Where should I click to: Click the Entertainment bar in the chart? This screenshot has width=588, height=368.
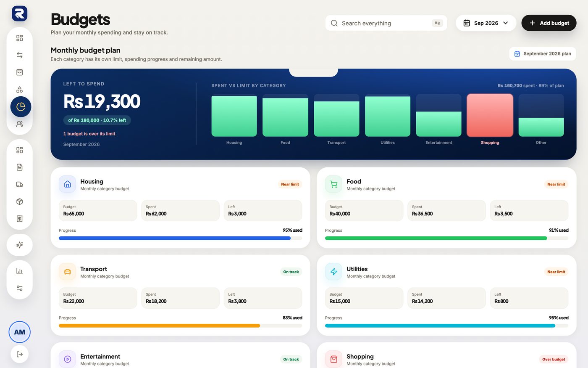coord(438,124)
